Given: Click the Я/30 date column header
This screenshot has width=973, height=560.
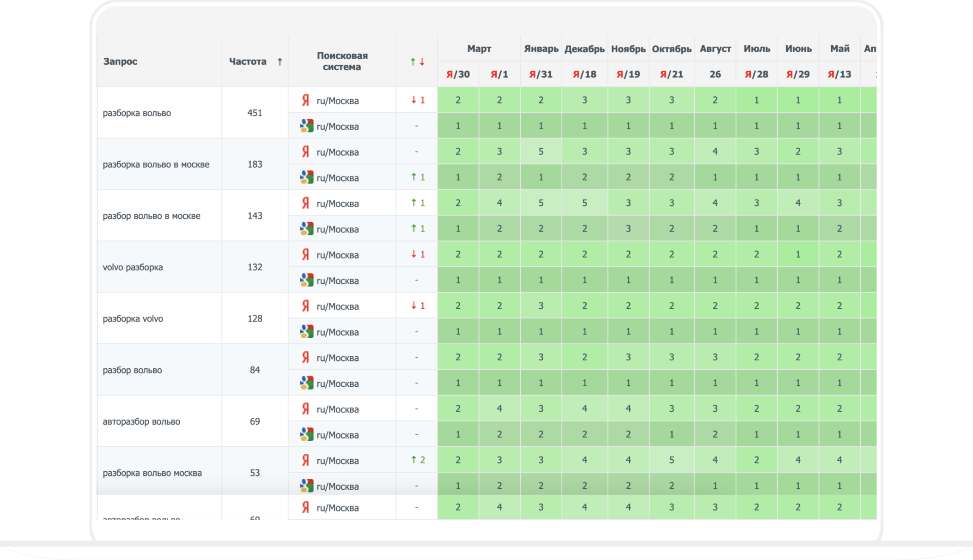Looking at the screenshot, I should [458, 74].
